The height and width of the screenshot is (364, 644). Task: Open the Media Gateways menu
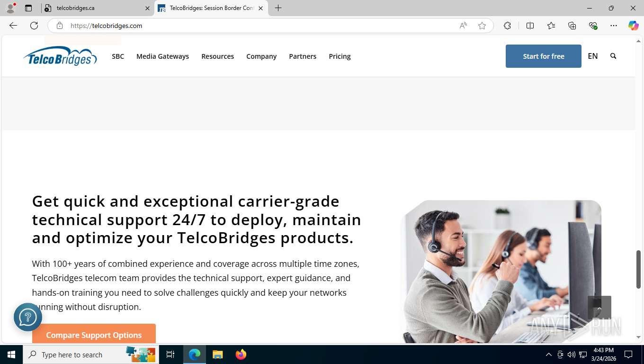[x=162, y=56]
